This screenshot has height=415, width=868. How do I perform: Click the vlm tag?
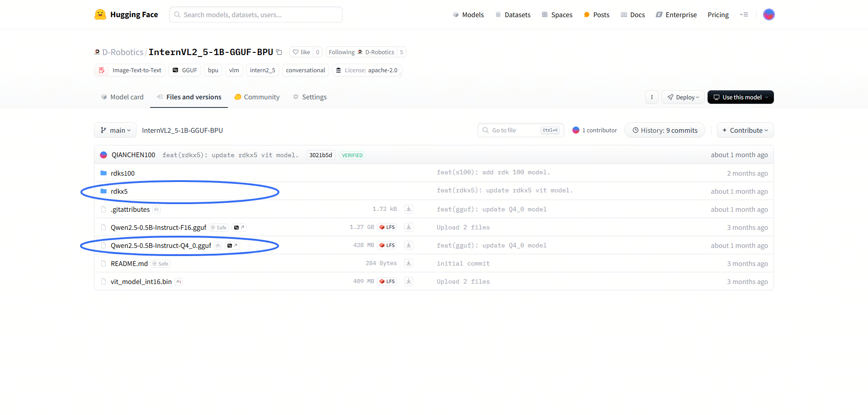(234, 70)
